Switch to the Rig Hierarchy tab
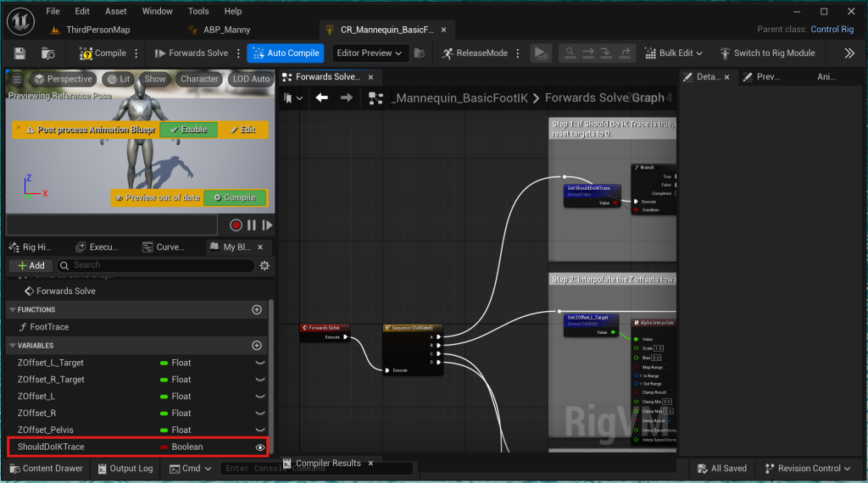Image resolution: width=868 pixels, height=483 pixels. [x=31, y=247]
